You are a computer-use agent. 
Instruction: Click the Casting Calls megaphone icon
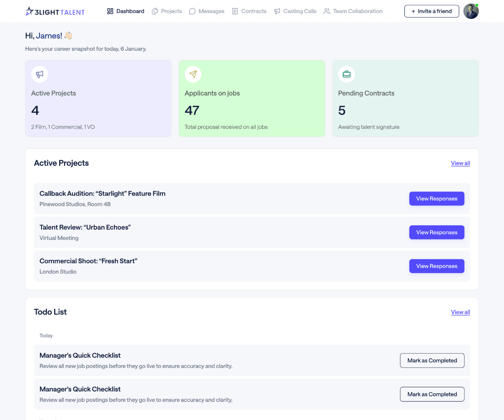(276, 11)
